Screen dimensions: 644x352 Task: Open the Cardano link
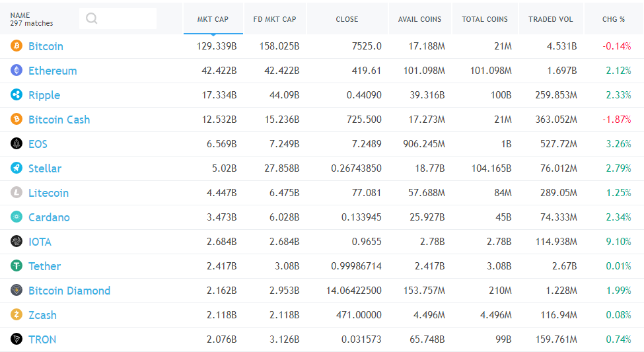click(x=49, y=217)
